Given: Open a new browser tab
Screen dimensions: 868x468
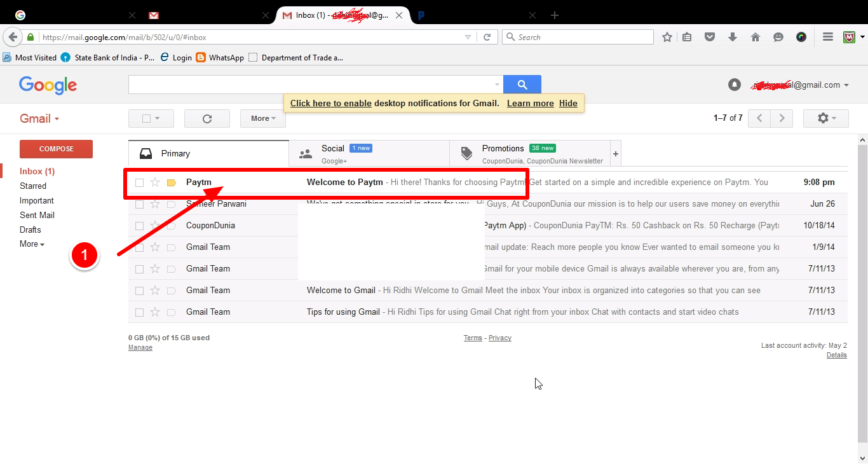Looking at the screenshot, I should click(x=555, y=15).
